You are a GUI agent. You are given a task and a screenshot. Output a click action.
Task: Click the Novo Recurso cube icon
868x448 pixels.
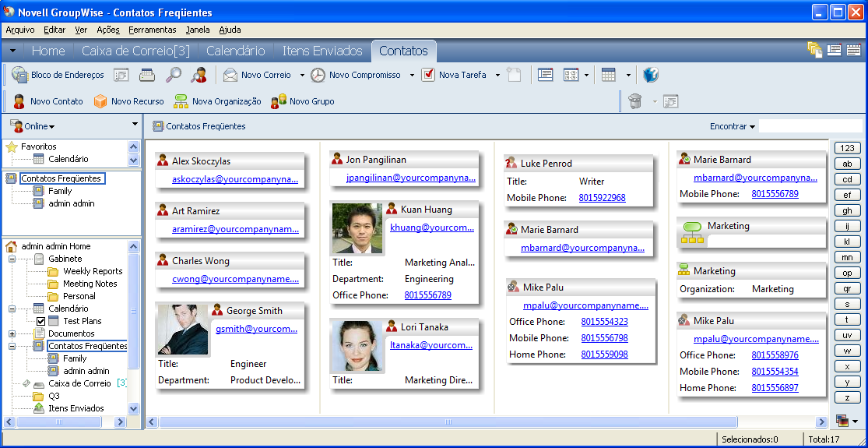[100, 101]
